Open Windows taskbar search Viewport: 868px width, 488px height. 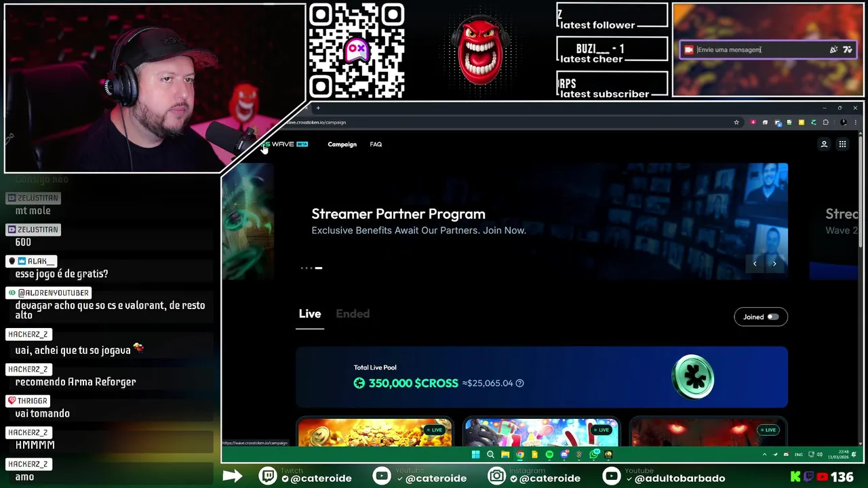(x=490, y=454)
